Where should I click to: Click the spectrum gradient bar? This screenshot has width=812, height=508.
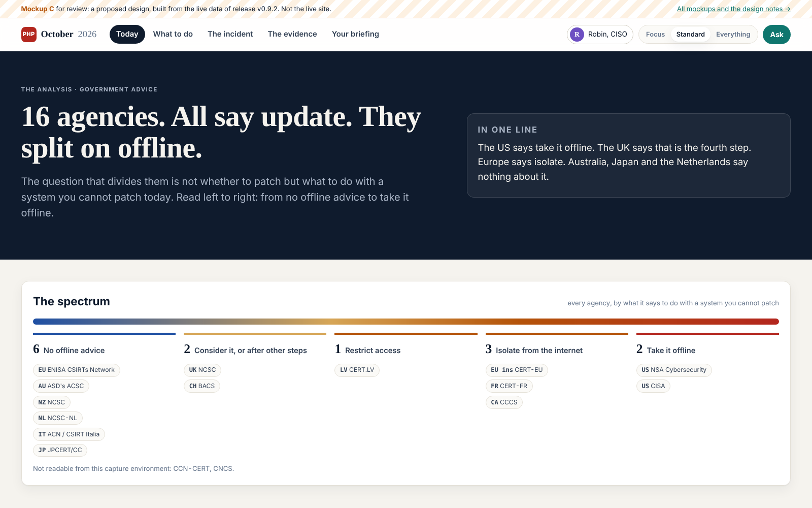(x=406, y=322)
